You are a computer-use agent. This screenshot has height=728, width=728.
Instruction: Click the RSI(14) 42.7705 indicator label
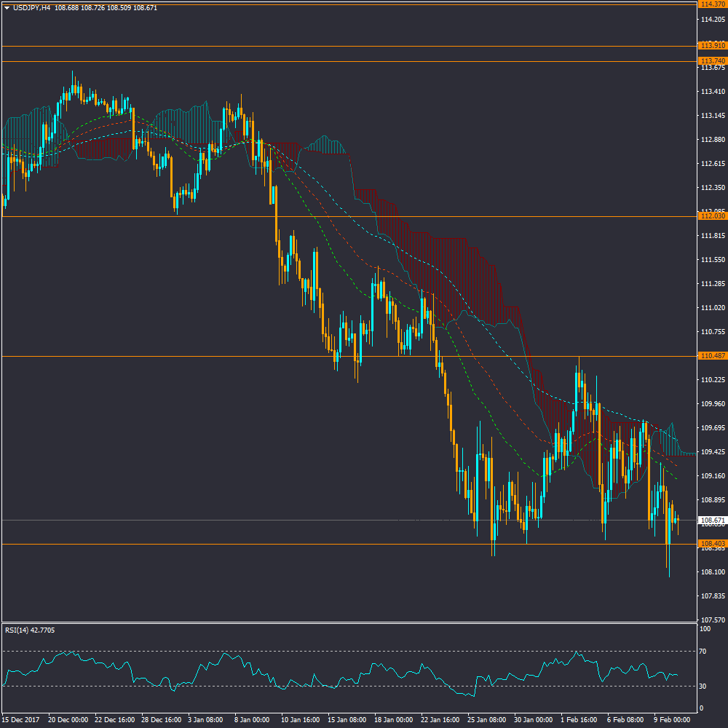pos(31,630)
